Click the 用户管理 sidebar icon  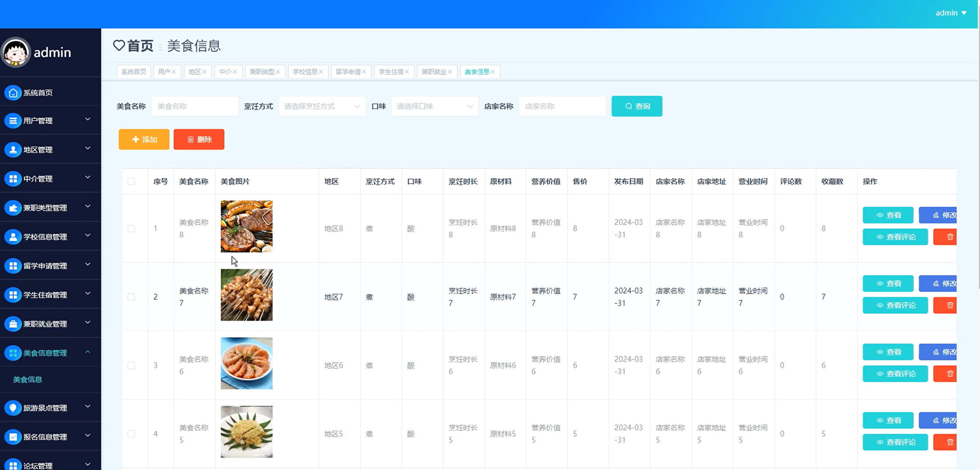[13, 121]
